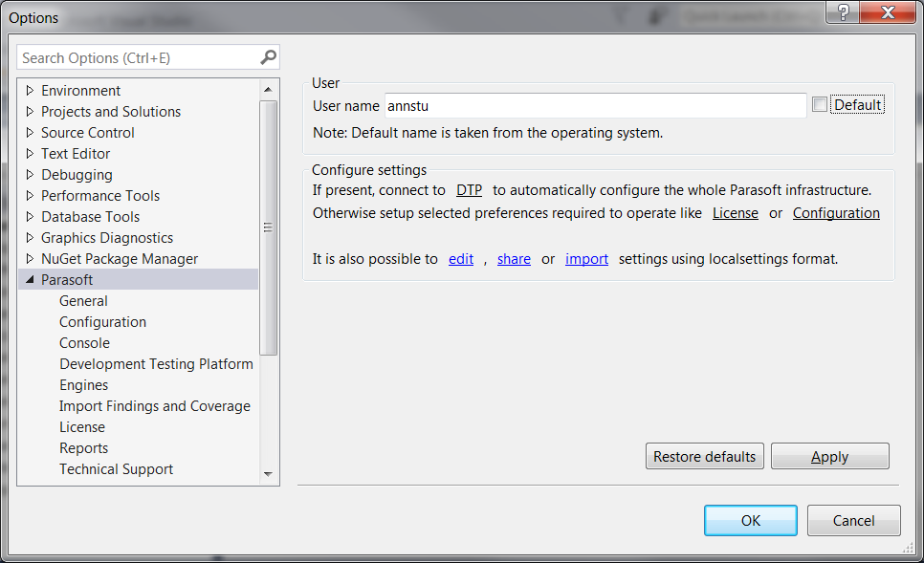Open the Reports options page
924x563 pixels.
(83, 448)
